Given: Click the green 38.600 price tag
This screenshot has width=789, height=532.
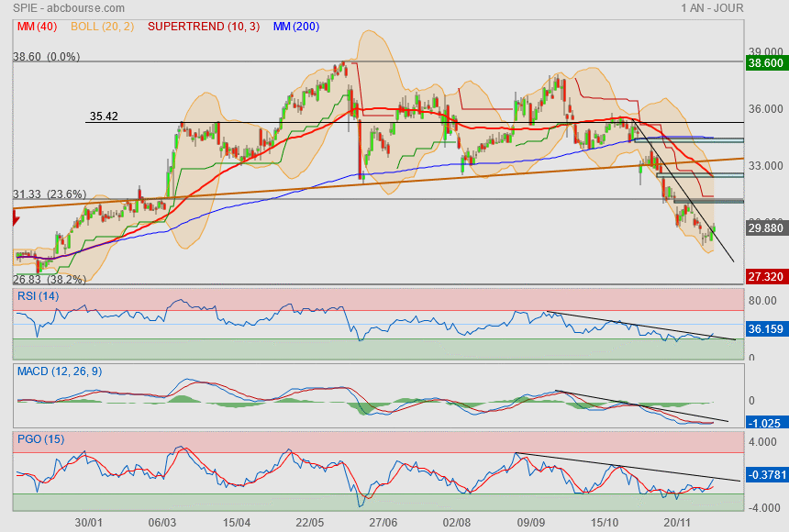Looking at the screenshot, I should (765, 63).
